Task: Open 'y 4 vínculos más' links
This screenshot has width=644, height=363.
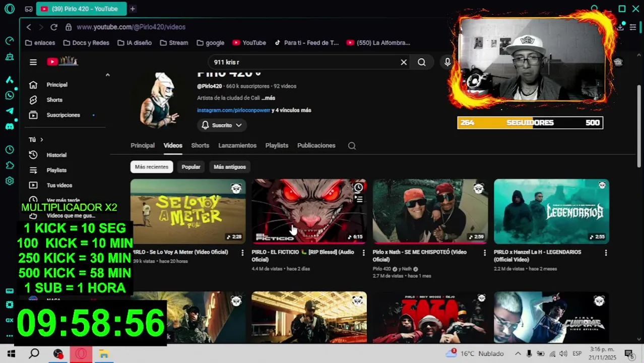Action: 291,110
